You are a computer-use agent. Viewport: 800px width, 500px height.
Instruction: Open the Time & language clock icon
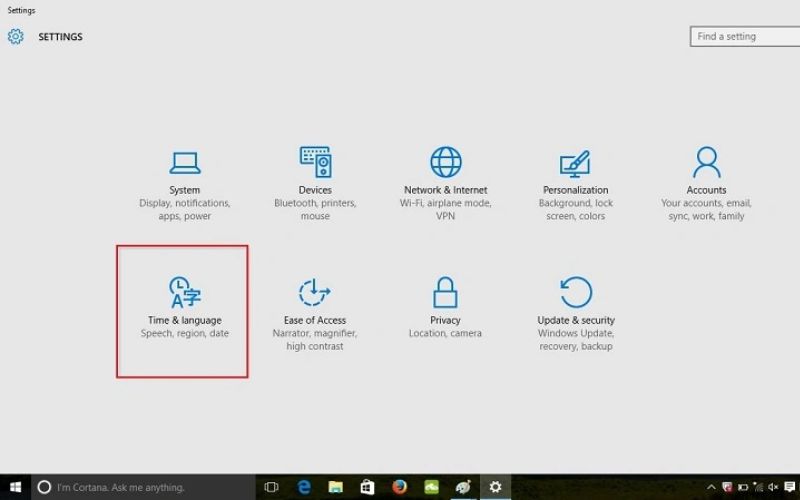click(185, 292)
